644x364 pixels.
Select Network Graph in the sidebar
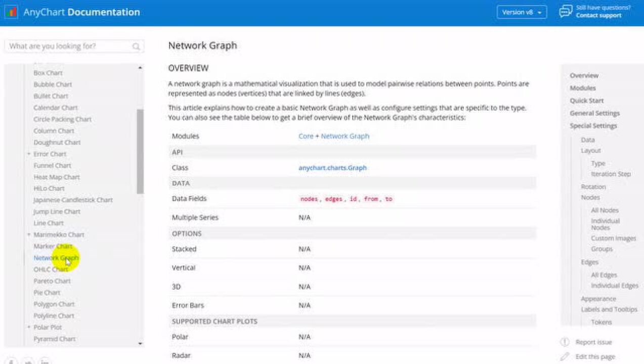coord(56,258)
